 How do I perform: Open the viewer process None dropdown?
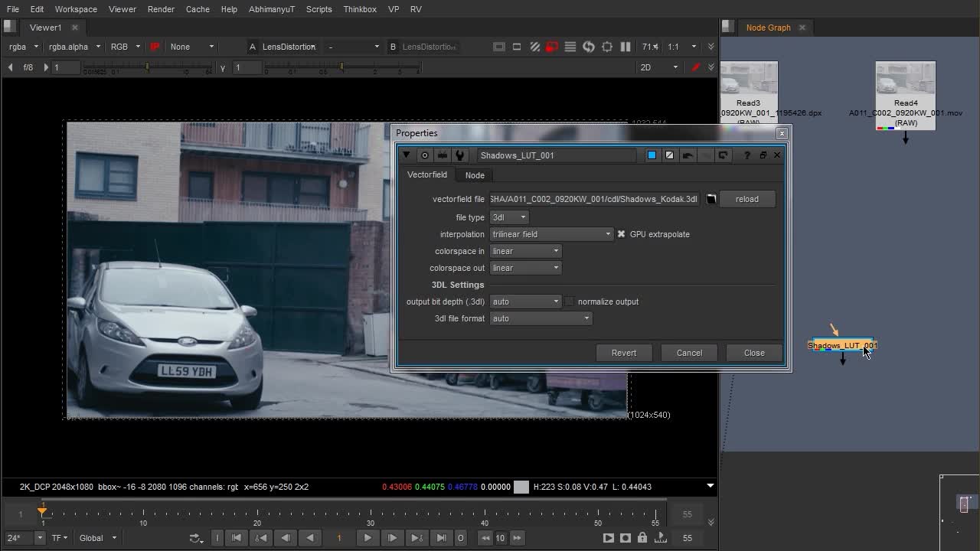[x=192, y=47]
